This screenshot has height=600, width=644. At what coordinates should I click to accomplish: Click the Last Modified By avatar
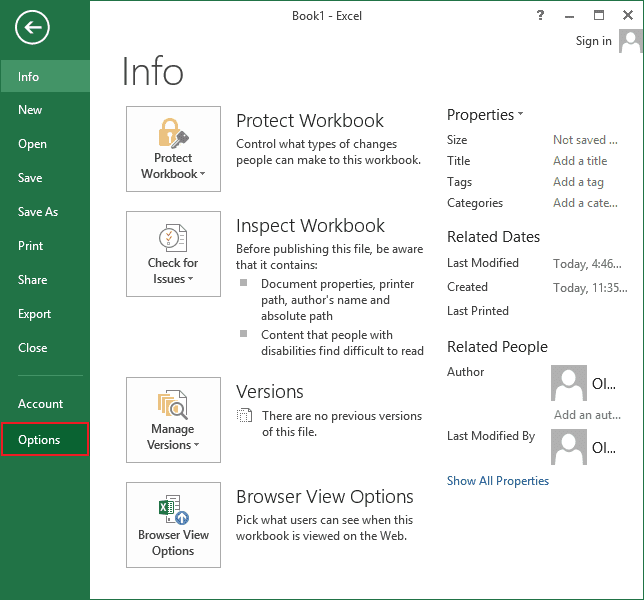click(x=569, y=447)
